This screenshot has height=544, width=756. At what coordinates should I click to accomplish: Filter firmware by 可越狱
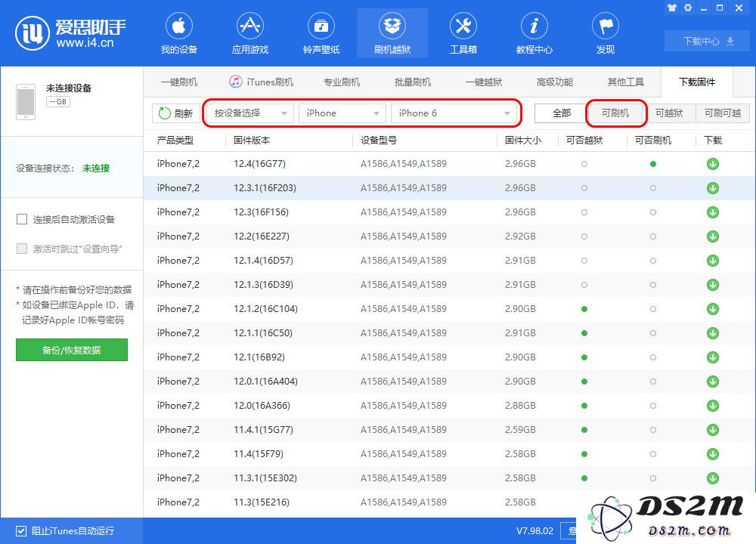coord(669,113)
